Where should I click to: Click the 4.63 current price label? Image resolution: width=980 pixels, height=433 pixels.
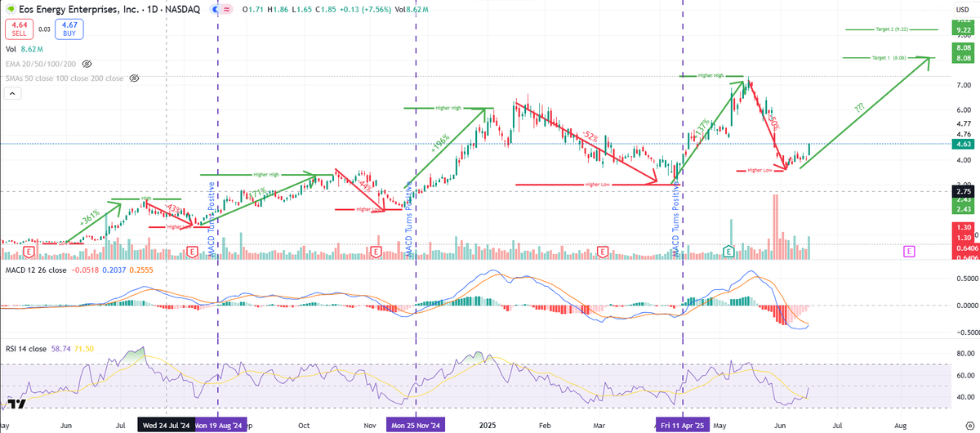coord(962,144)
